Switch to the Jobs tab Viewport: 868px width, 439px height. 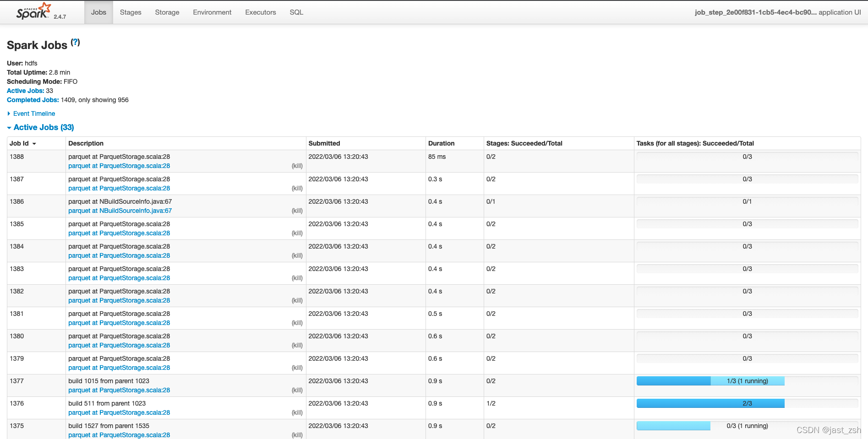[x=98, y=12]
